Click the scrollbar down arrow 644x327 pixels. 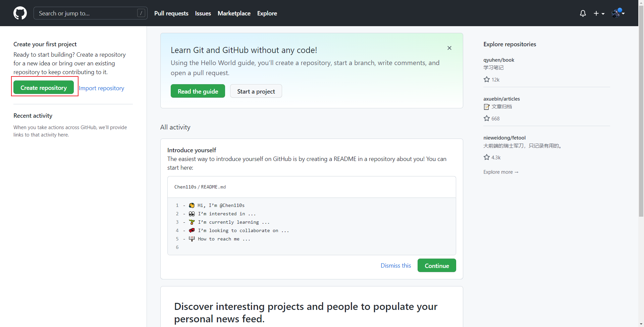coord(641,324)
